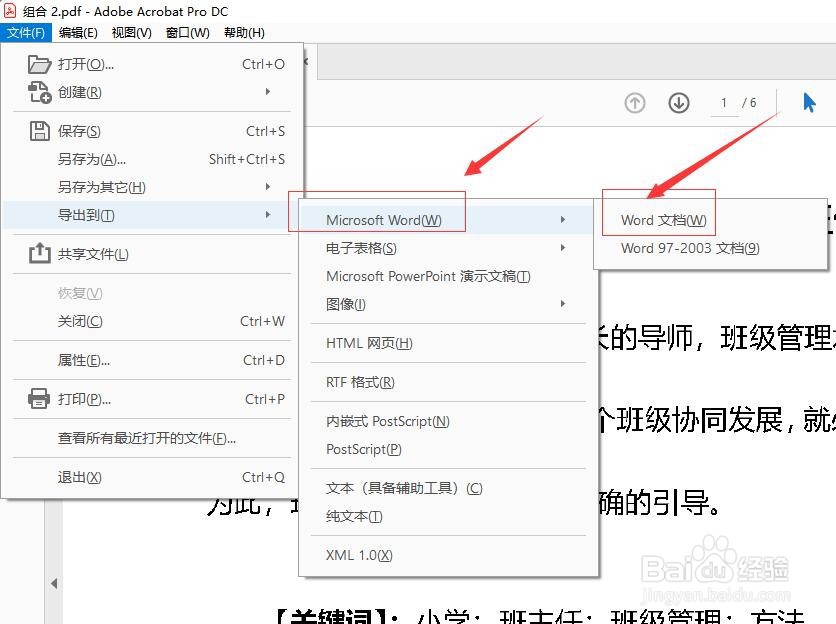This screenshot has width=836, height=624.
Task: Collapse left panel with small triangle
Action: pyautogui.click(x=54, y=583)
